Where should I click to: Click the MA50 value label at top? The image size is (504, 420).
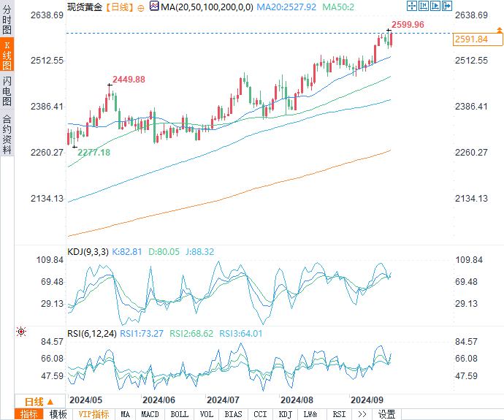coord(338,7)
